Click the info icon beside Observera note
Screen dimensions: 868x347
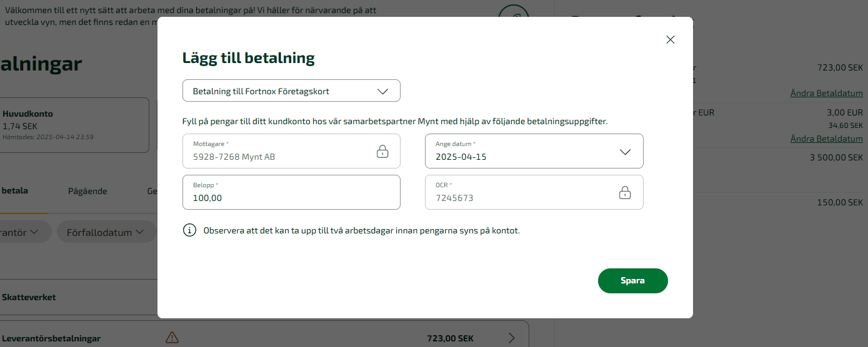(x=189, y=230)
